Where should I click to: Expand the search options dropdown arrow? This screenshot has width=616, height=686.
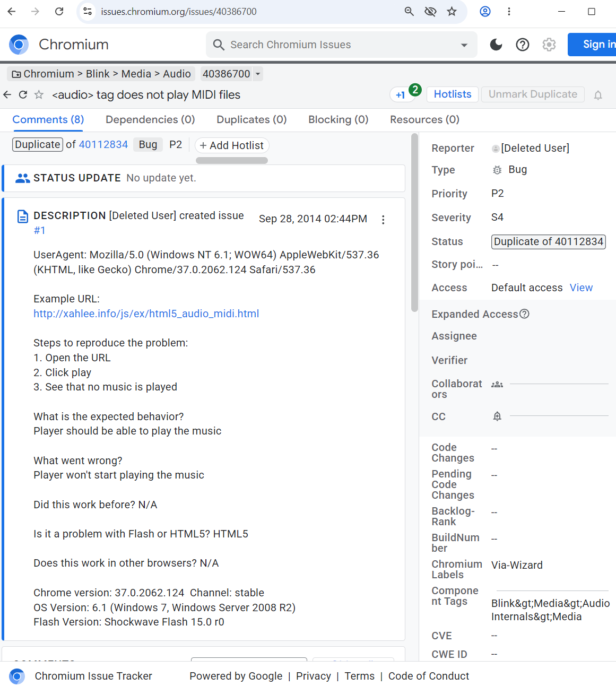[x=464, y=45]
